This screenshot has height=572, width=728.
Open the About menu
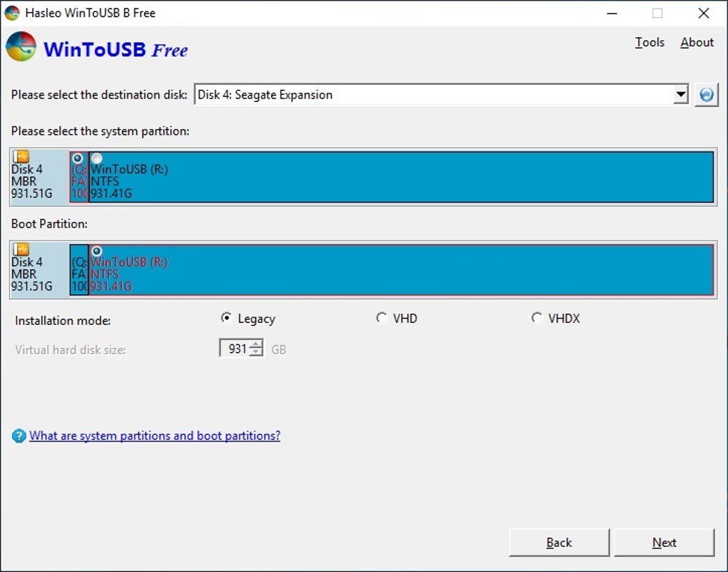(696, 42)
